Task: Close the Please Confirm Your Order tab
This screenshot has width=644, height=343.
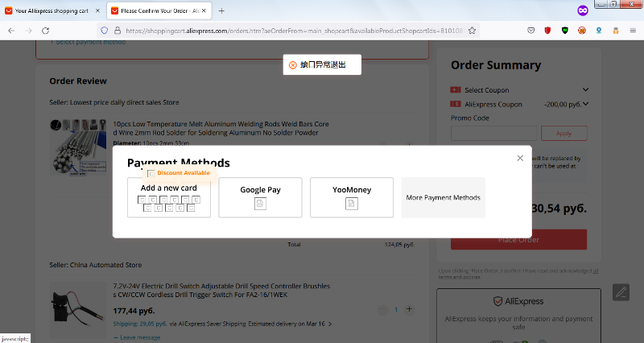Action: coord(204,10)
